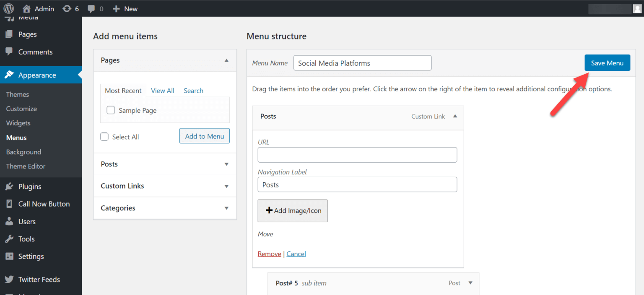This screenshot has width=644, height=295.
Task: Click the Tools wrench icon
Action: click(9, 239)
